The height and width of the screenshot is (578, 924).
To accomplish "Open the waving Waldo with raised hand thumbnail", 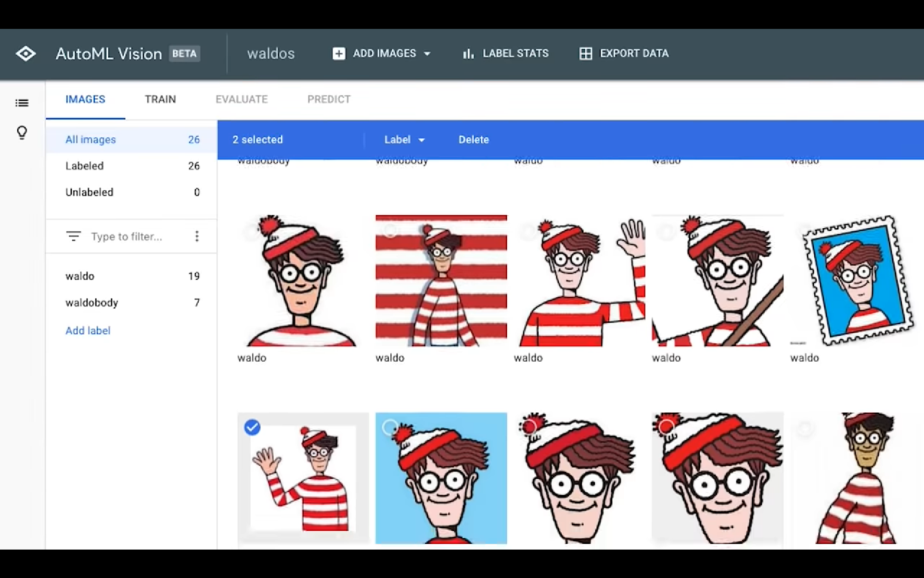I will tap(579, 281).
